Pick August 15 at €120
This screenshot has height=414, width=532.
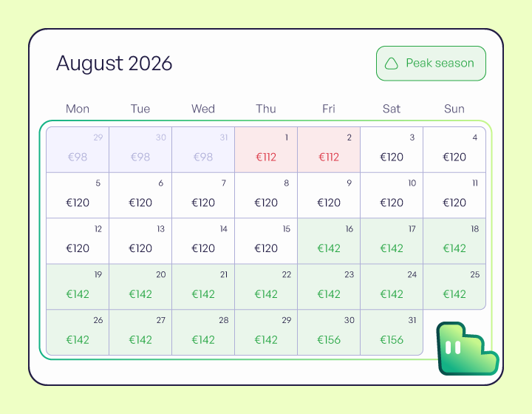pos(266,241)
